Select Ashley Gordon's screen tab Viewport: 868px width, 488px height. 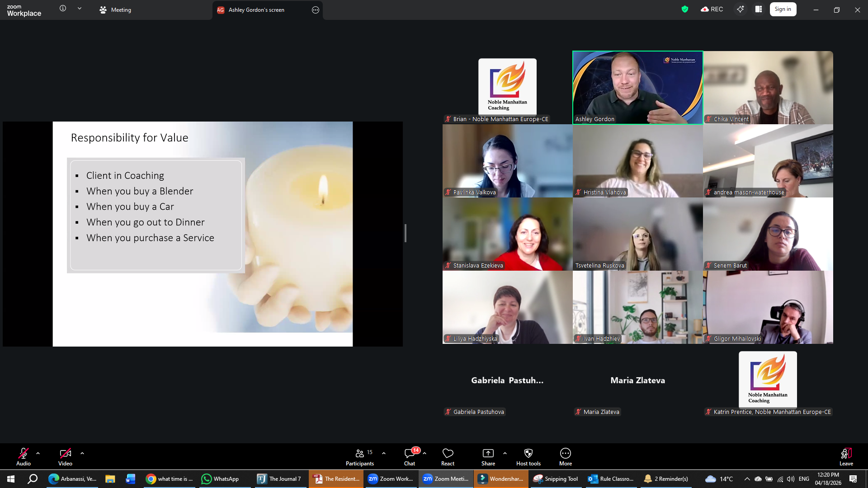(x=256, y=9)
